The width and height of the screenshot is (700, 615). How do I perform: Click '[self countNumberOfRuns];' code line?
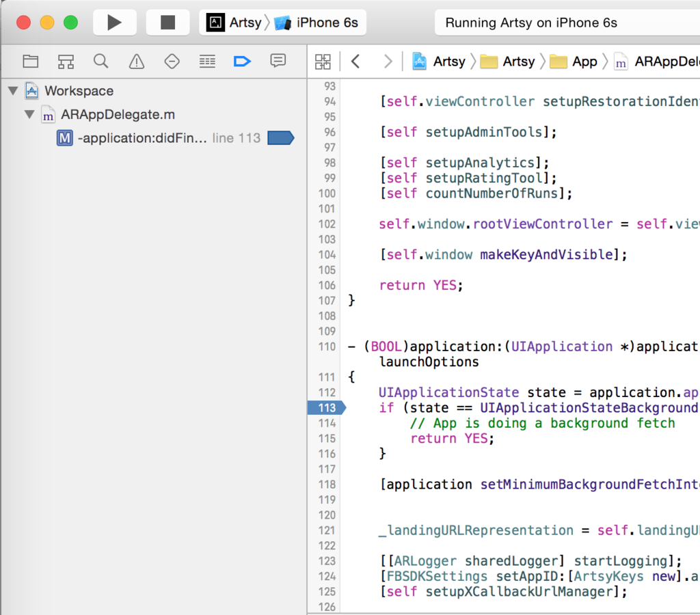click(476, 193)
